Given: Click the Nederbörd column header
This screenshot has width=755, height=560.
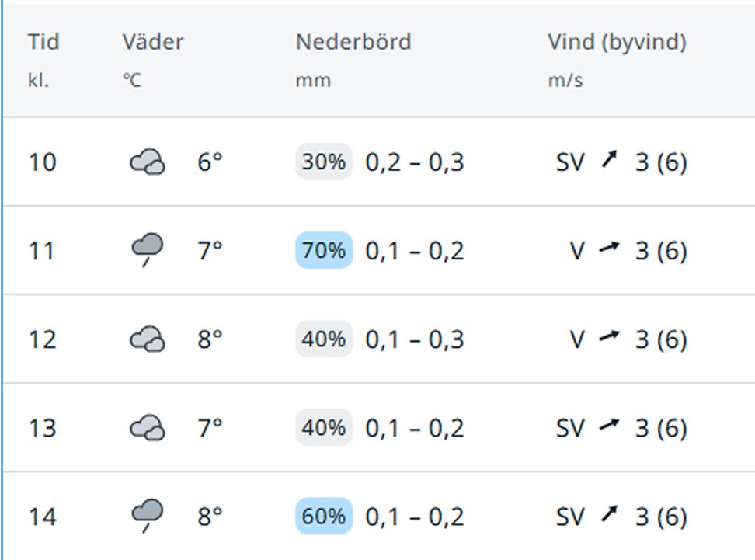Looking at the screenshot, I should click(x=353, y=42).
